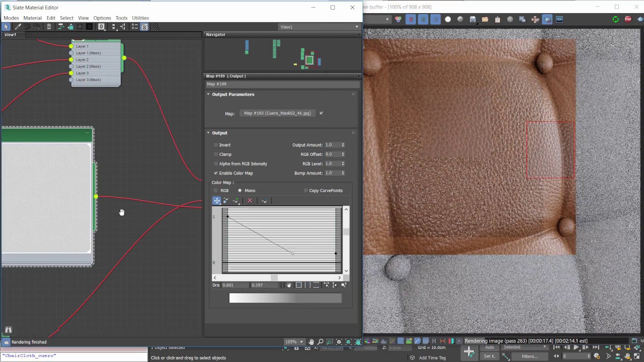Delete curve point with red X
The image size is (644, 362).
pyautogui.click(x=250, y=201)
